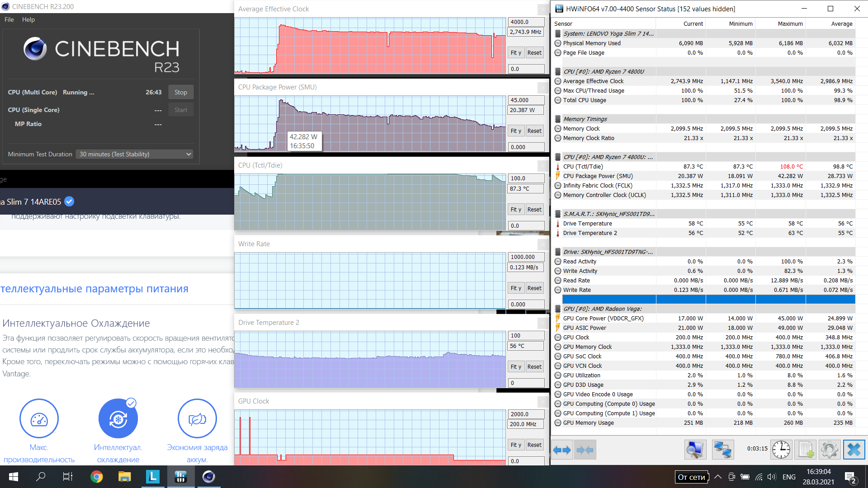Click verified badge beside Slim 7 14ARE05

point(69,202)
